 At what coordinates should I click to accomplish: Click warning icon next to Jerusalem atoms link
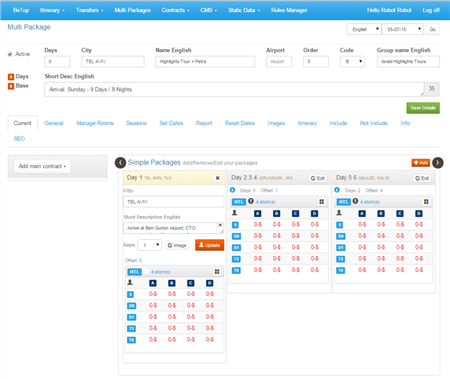point(251,201)
